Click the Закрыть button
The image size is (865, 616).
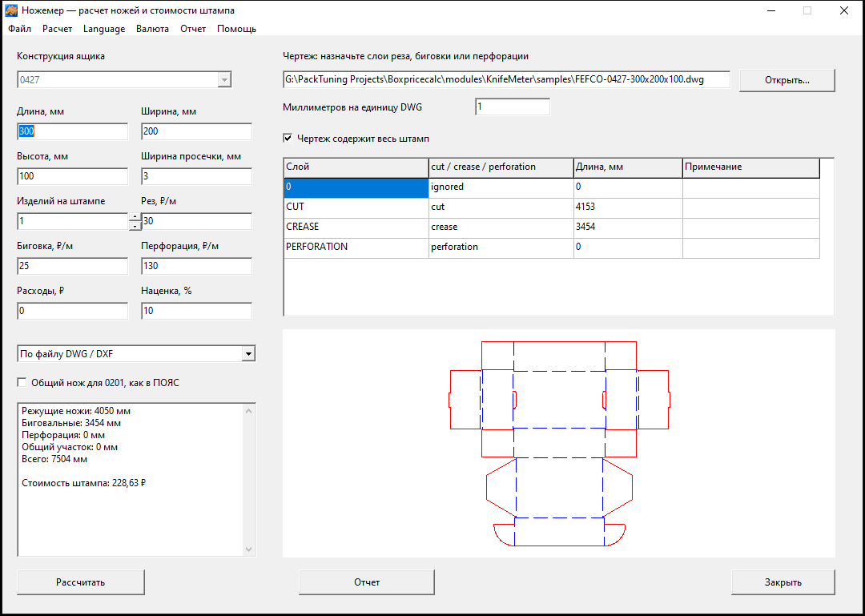click(x=783, y=582)
